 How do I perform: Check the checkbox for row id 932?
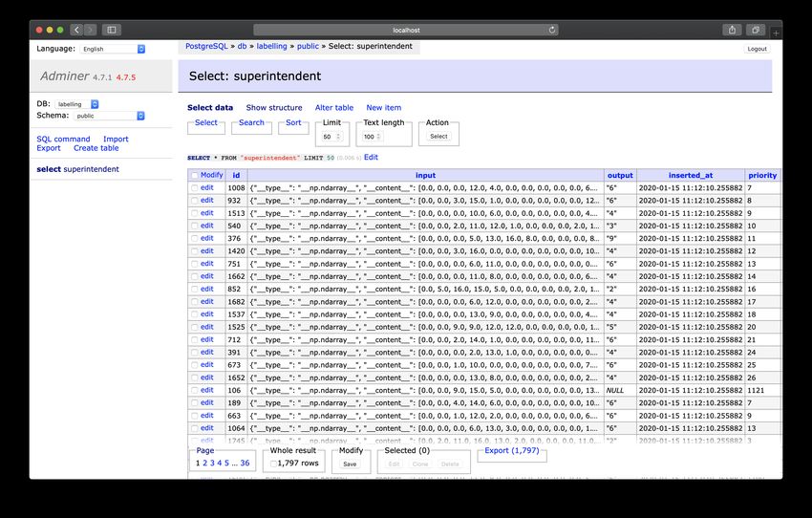tap(195, 201)
